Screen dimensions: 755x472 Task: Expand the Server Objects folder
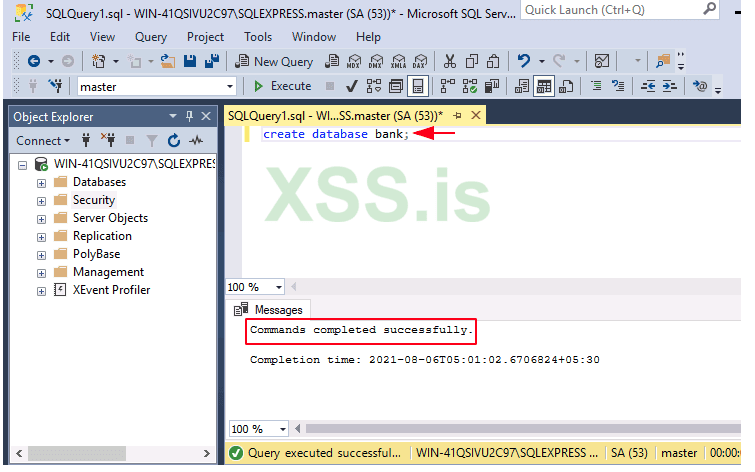coord(41,219)
